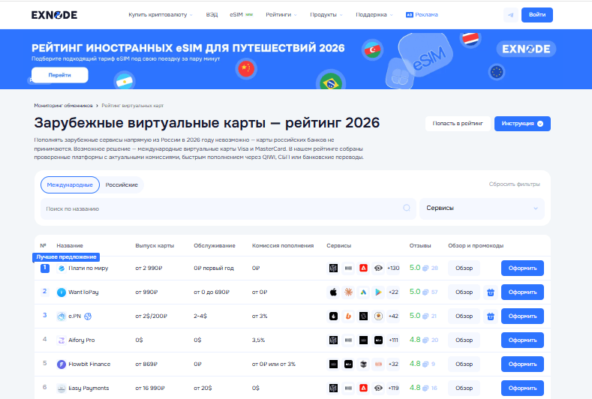Click the gift promo icon in e.PN row
The height and width of the screenshot is (399, 592).
[x=490, y=316]
